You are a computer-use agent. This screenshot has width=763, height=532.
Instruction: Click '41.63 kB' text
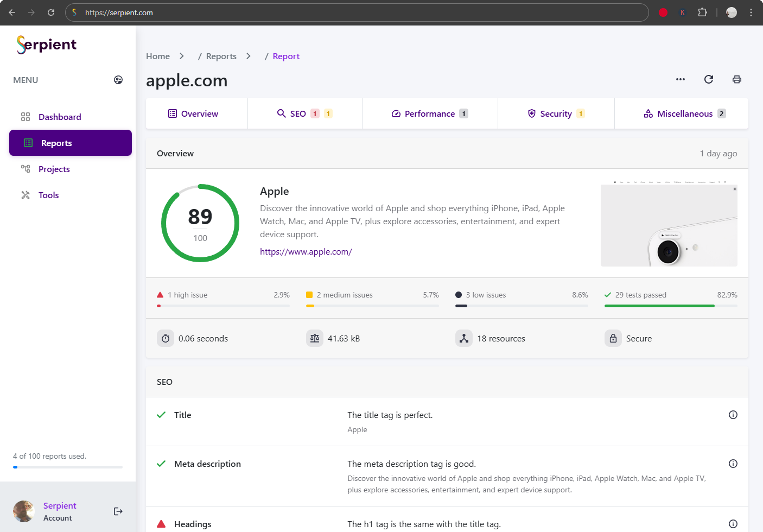point(344,338)
